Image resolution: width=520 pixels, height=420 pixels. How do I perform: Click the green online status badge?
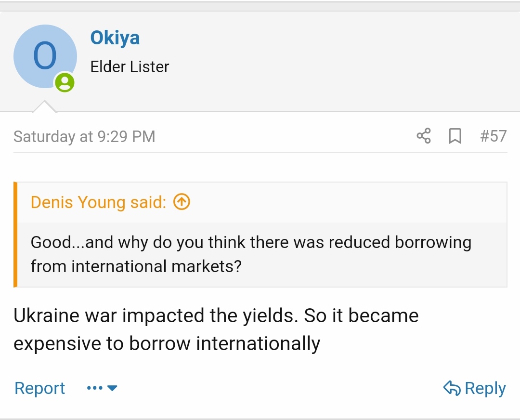click(x=65, y=82)
